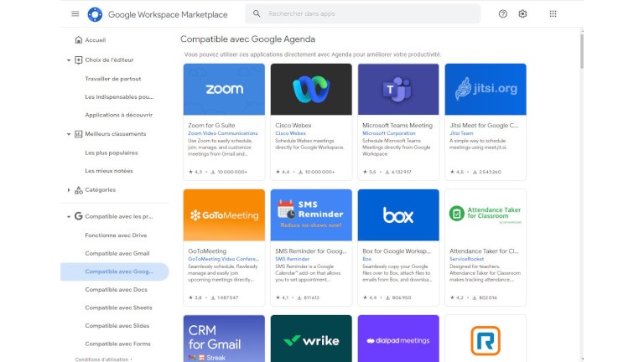Select Compatible avec Slides
Image resolution: width=644 pixels, height=362 pixels.
pyautogui.click(x=117, y=325)
